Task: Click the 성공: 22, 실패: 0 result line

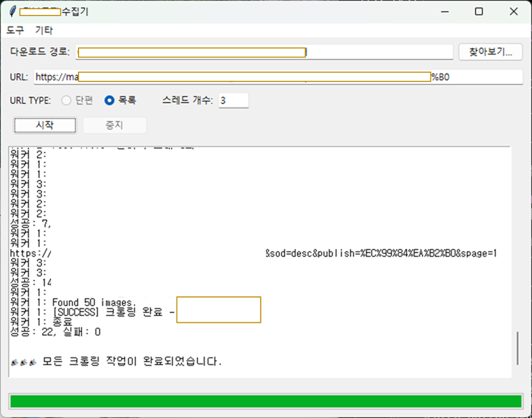Action: point(55,332)
